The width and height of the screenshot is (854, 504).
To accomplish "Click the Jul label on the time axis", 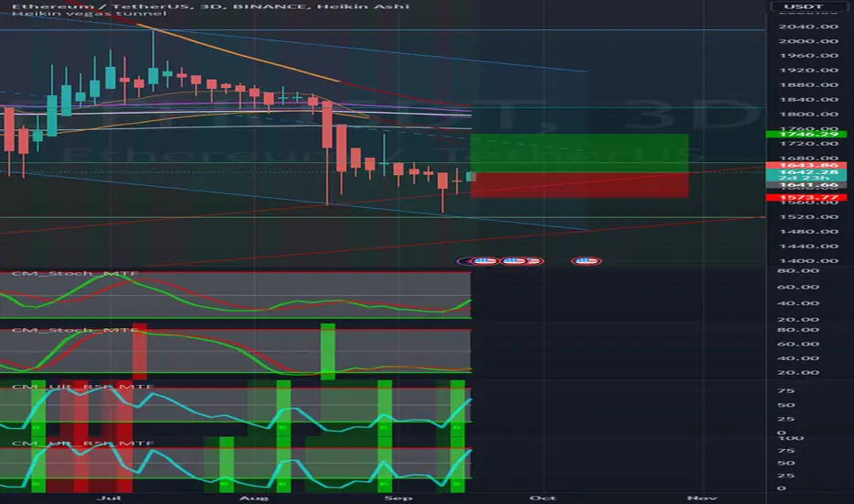I will (x=108, y=498).
